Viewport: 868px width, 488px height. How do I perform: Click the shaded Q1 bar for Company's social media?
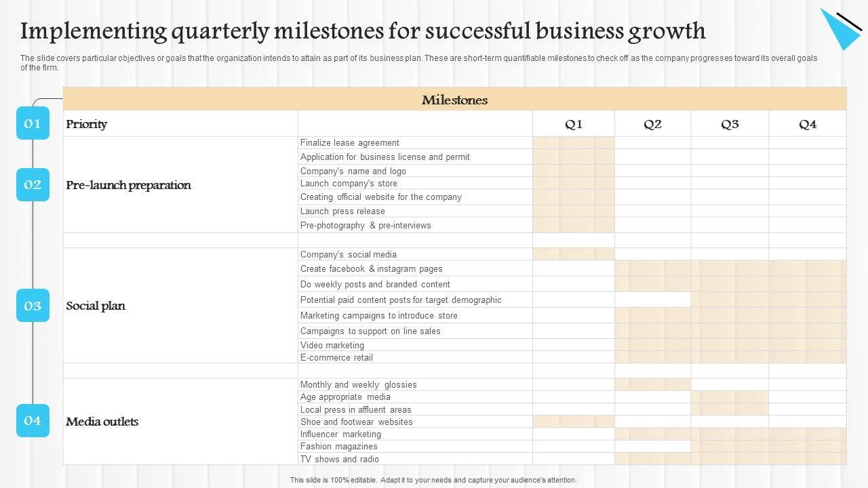[x=574, y=254]
